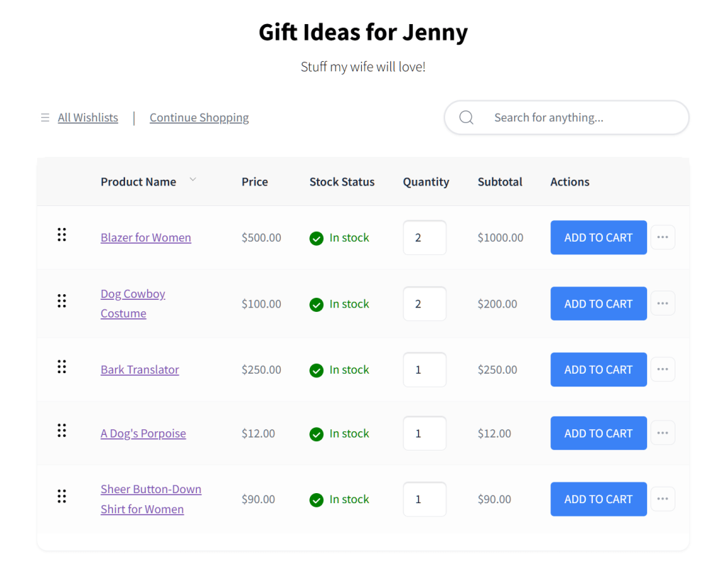Open the actions ellipsis for Sheer Button-Down Shirt
This screenshot has width=728, height=577.
[663, 499]
